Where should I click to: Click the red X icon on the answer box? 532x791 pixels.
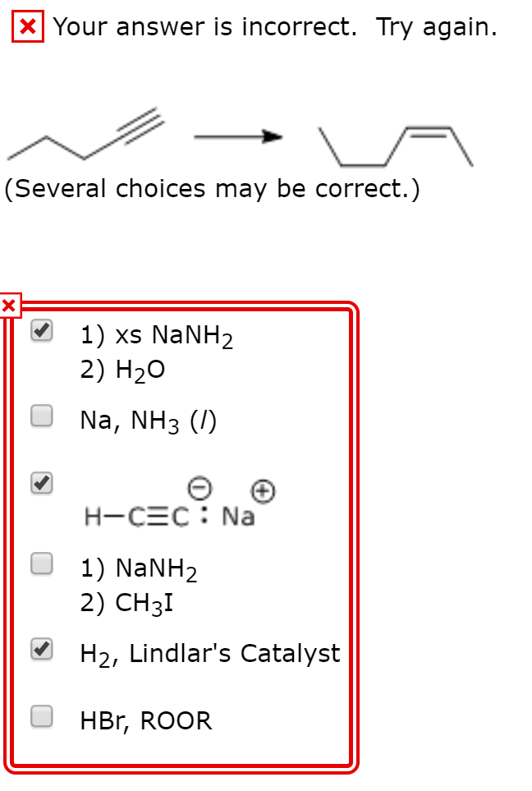8,305
